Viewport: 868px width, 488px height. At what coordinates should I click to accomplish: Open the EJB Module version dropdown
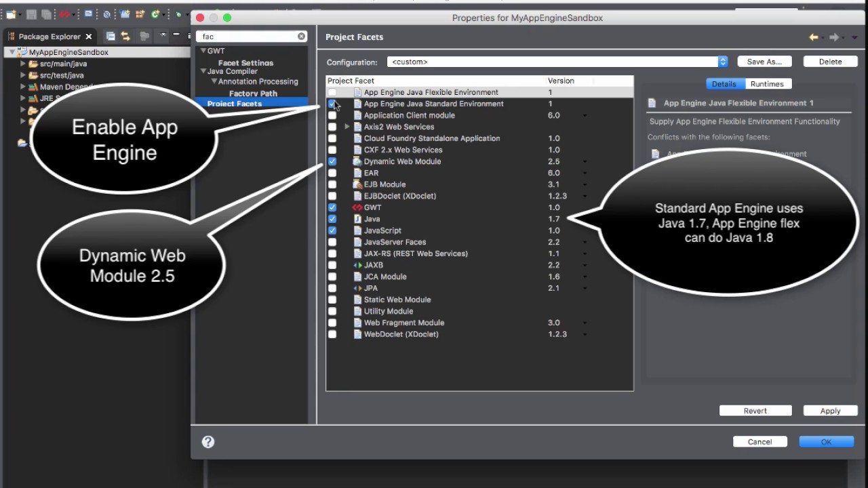click(585, 184)
